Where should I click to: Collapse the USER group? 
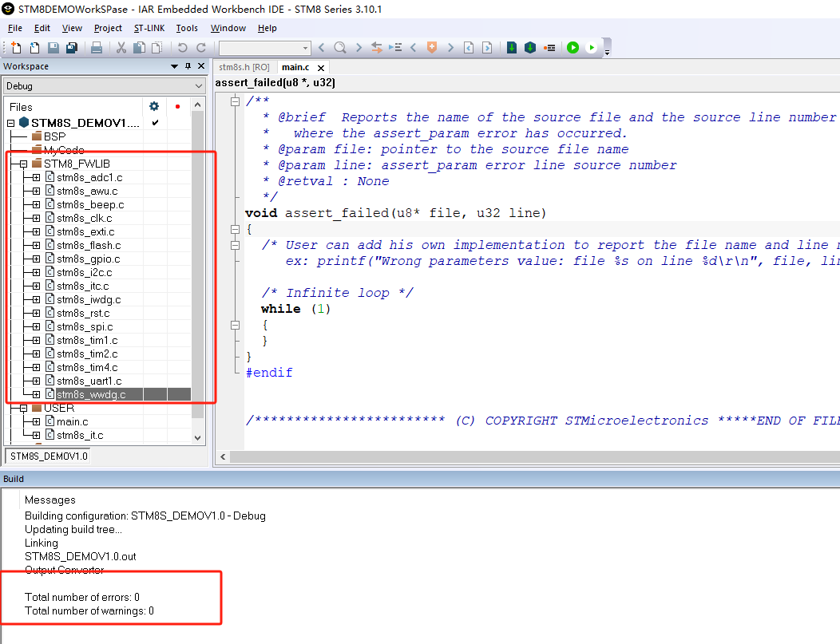coord(23,409)
